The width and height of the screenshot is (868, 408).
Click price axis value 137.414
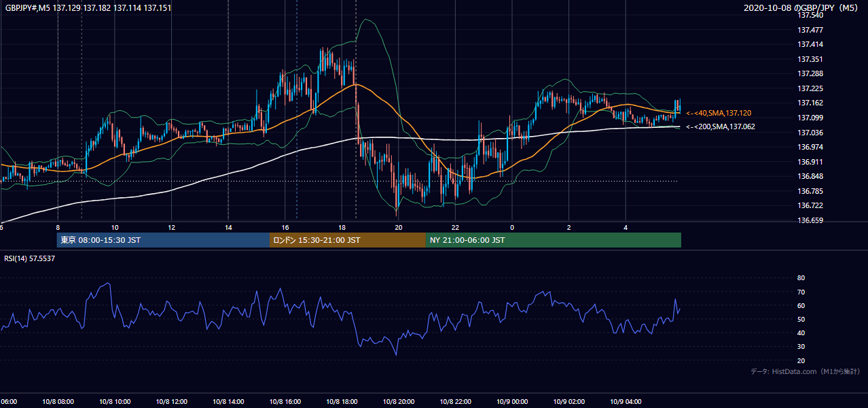pos(810,44)
